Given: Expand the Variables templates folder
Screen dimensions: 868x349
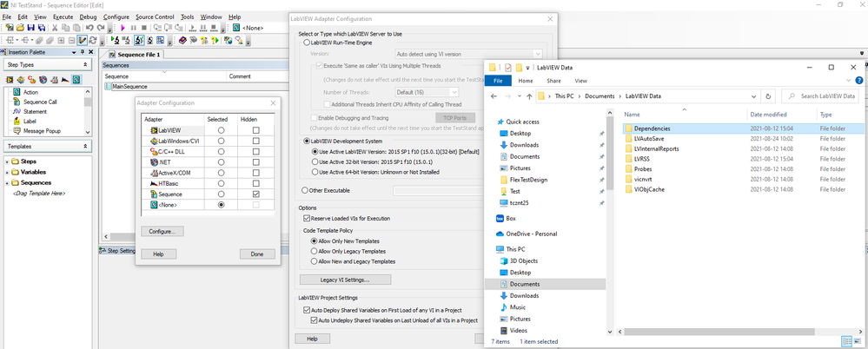Looking at the screenshot, I should (8, 172).
